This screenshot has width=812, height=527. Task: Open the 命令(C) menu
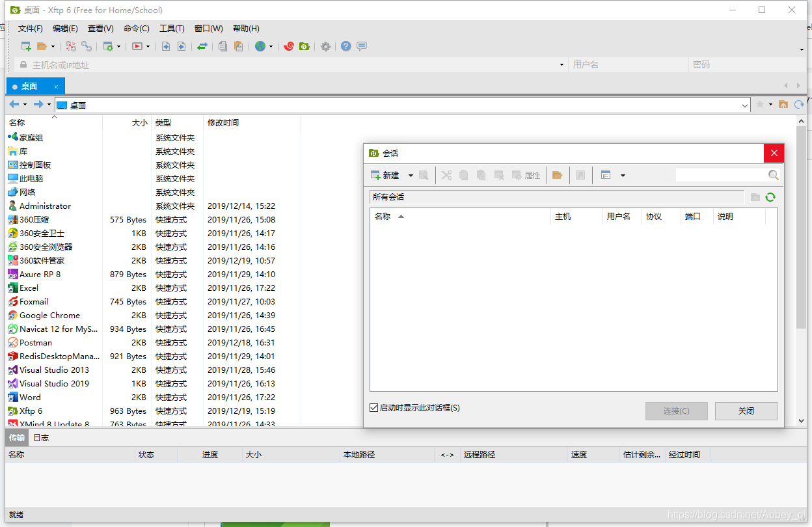click(137, 28)
